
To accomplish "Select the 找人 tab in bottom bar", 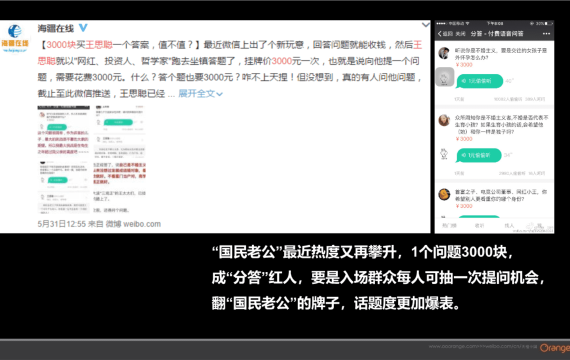I will point(509,225).
